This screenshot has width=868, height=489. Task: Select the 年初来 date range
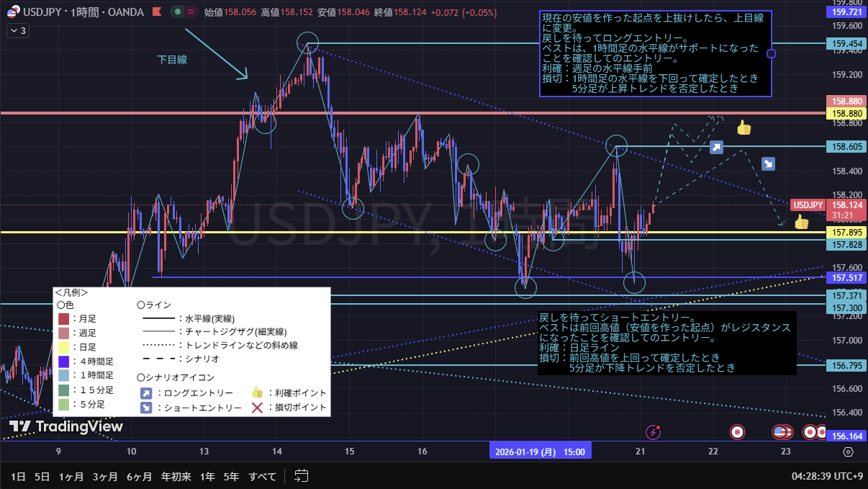[x=176, y=476]
